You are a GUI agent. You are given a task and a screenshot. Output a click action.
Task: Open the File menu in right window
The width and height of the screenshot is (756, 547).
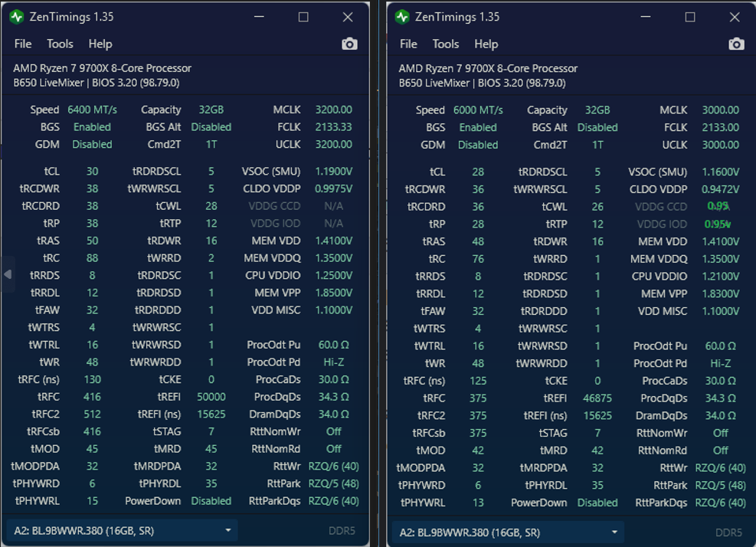408,44
